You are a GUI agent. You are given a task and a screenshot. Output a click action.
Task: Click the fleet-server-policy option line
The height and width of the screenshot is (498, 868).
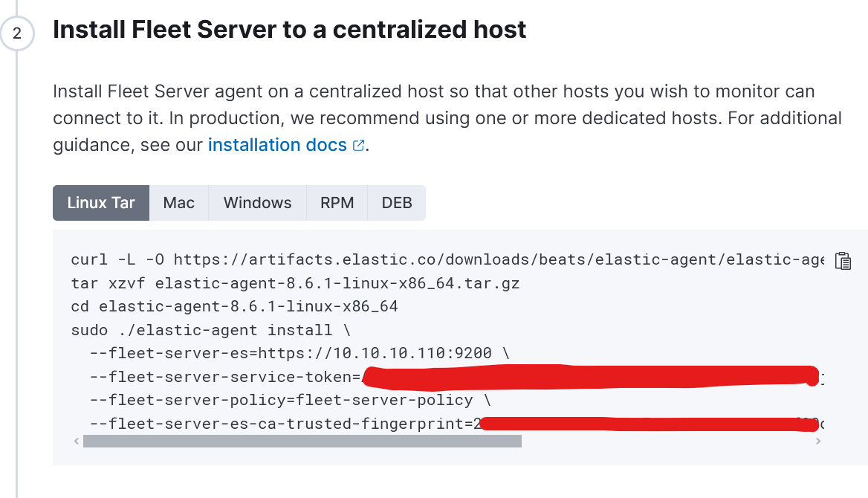pyautogui.click(x=290, y=400)
